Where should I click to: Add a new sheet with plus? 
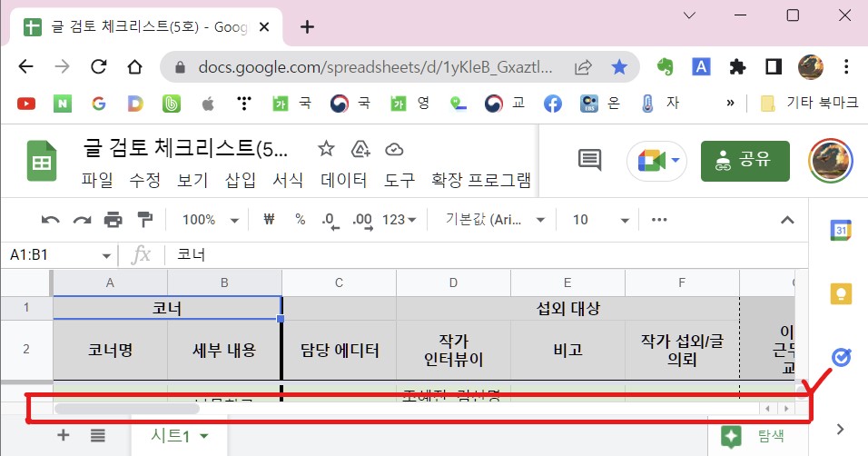tap(64, 435)
